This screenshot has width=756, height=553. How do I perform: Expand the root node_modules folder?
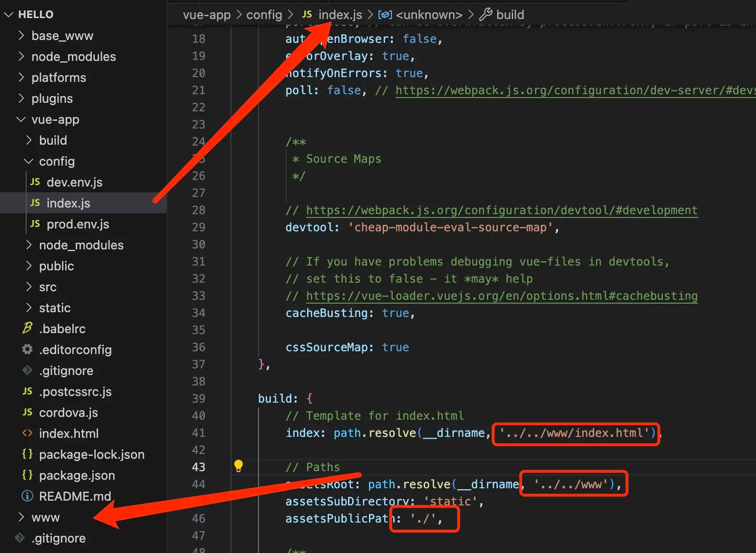point(20,57)
